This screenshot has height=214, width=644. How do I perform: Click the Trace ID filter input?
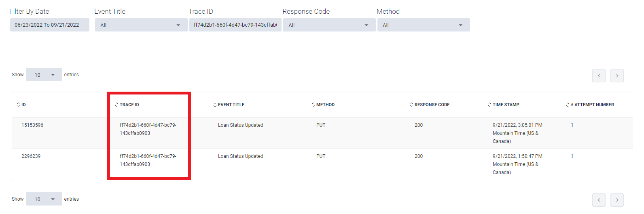click(x=235, y=25)
